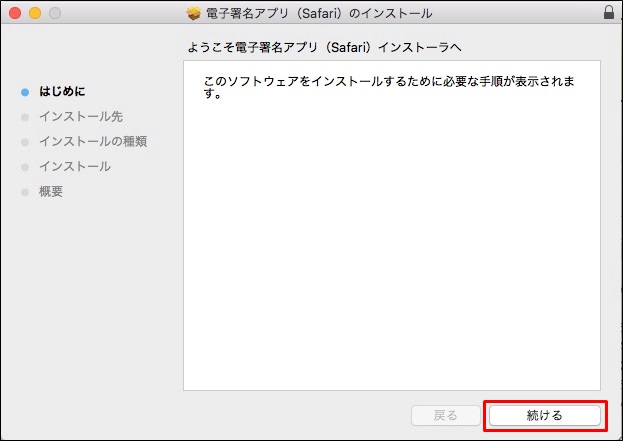Click the message このソフトウェアをインストールする
This screenshot has height=441, width=623.
389,87
